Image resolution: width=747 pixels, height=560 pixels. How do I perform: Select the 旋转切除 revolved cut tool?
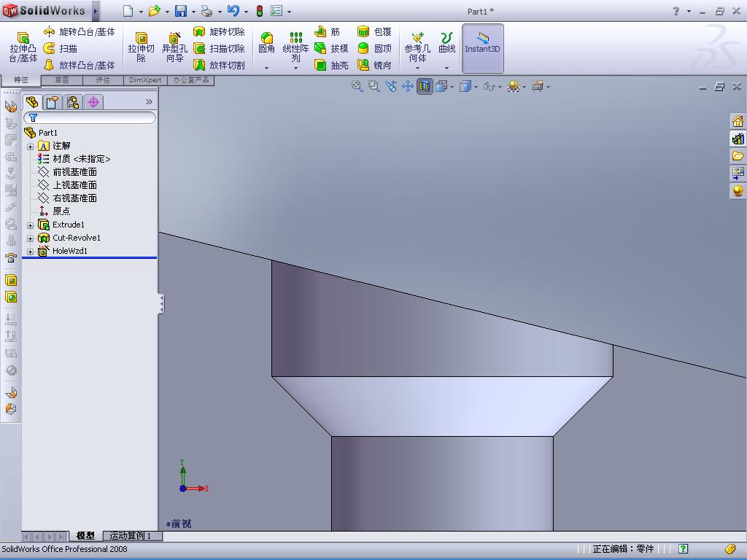coord(219,32)
